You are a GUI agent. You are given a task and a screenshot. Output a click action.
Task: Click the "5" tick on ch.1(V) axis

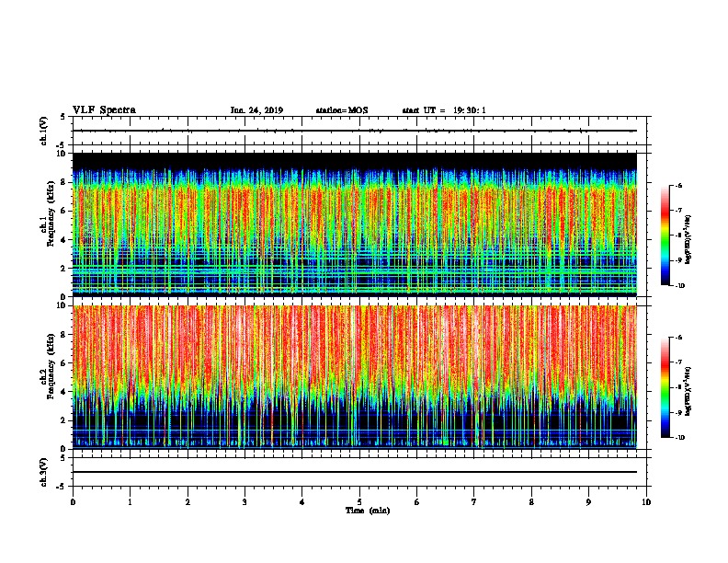[63, 117]
